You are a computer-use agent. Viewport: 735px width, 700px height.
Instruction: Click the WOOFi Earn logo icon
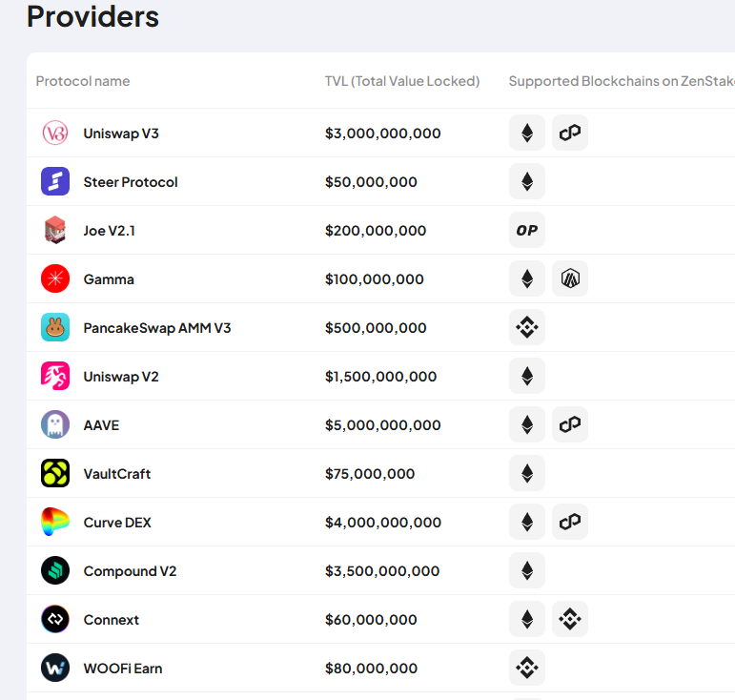click(55, 669)
